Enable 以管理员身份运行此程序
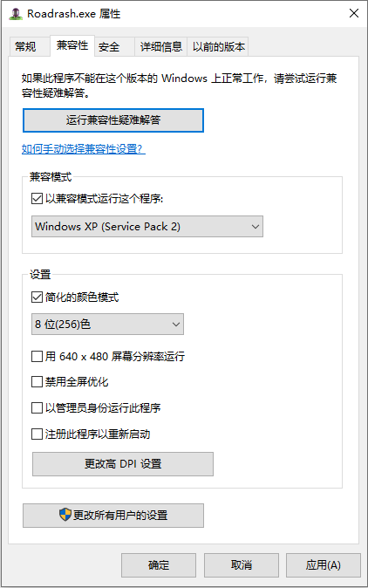The image size is (368, 588). 37,407
